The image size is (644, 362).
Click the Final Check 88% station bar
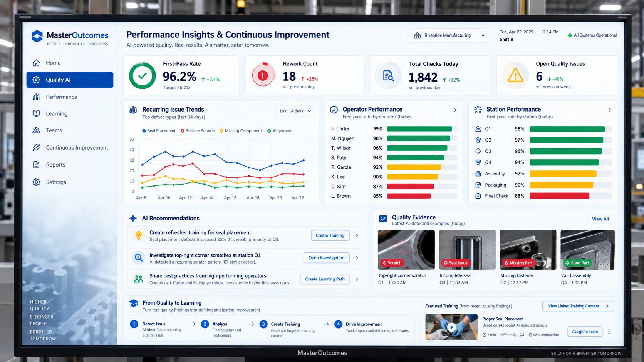(x=559, y=196)
